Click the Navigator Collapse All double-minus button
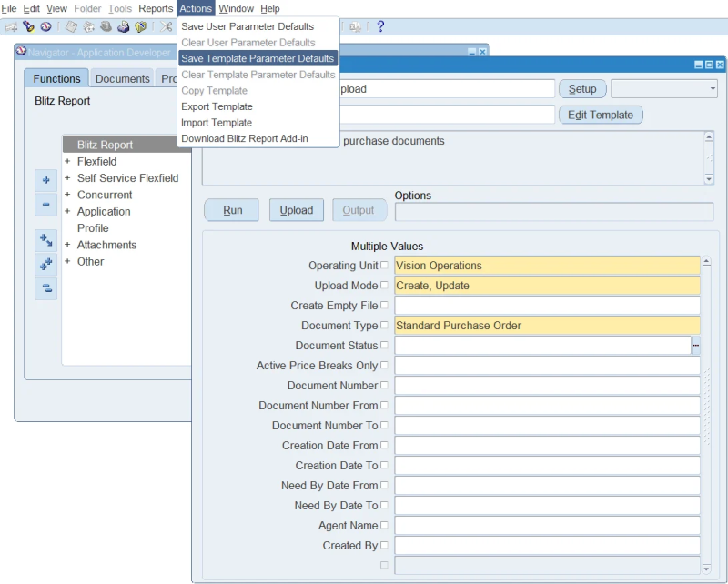The width and height of the screenshot is (728, 584). [x=45, y=288]
